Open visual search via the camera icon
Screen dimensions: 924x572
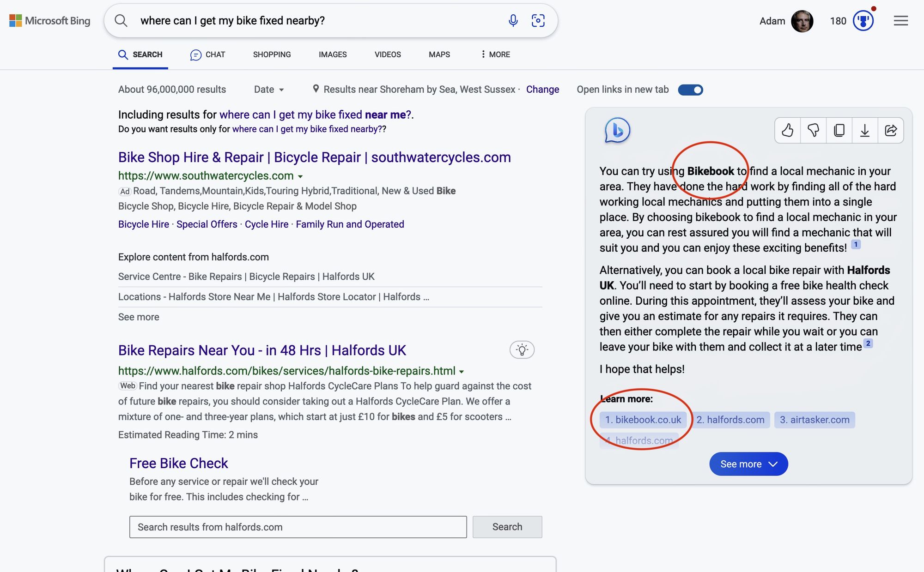(538, 20)
